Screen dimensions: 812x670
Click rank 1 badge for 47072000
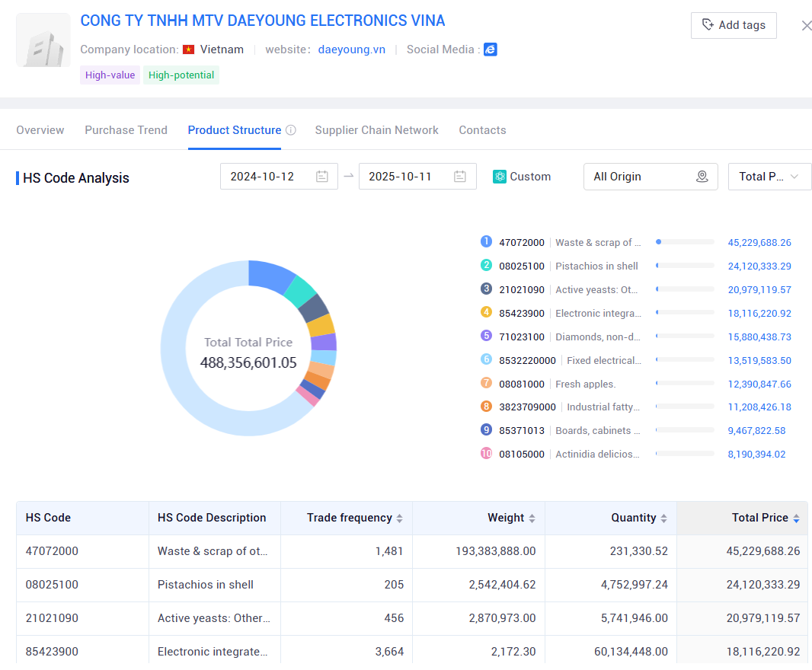click(486, 241)
